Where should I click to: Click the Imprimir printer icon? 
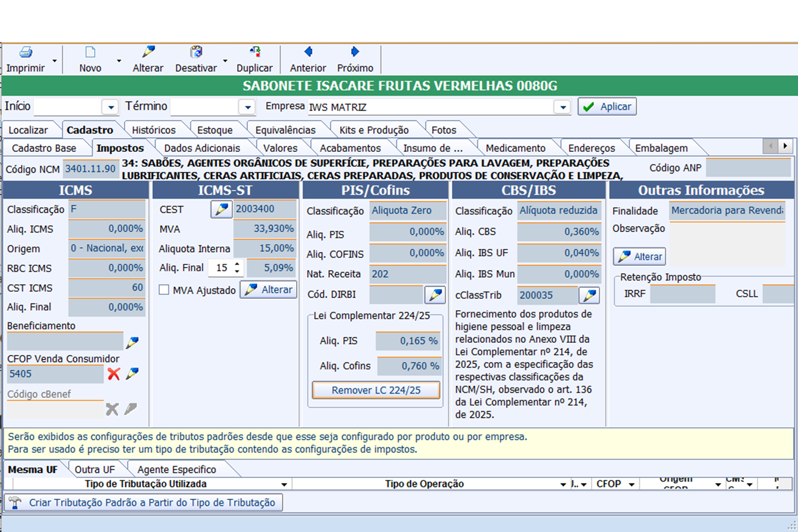(26, 52)
